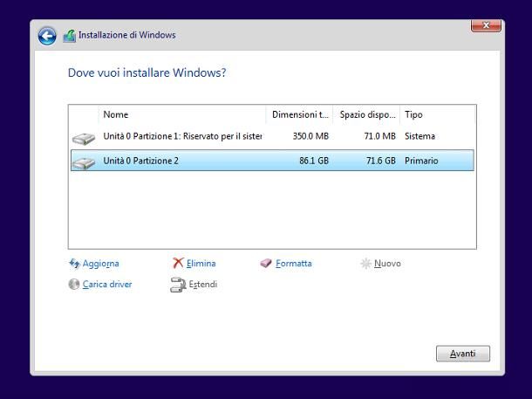
Task: Click the drive icon for Partizione 2
Action: point(84,163)
